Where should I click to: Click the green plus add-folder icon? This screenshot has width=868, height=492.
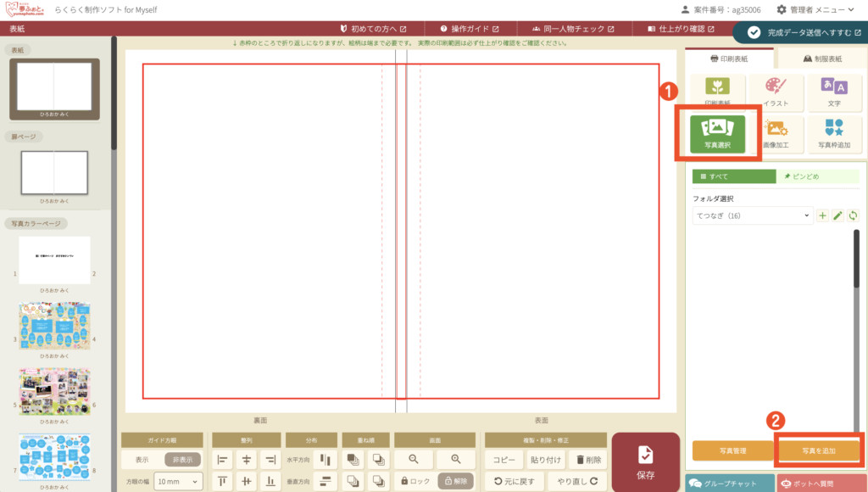pyautogui.click(x=822, y=216)
